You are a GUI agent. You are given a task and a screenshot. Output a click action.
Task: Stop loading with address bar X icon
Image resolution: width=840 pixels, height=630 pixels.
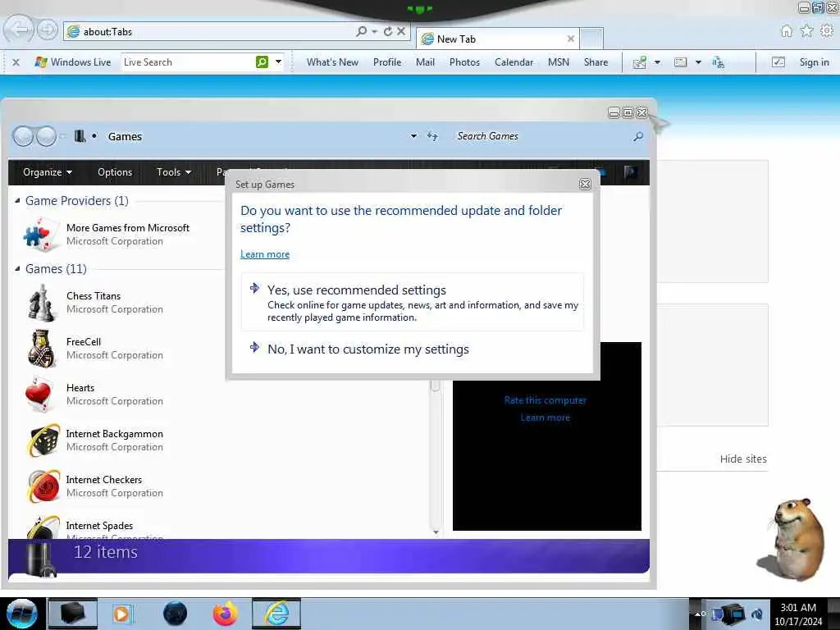coord(400,32)
